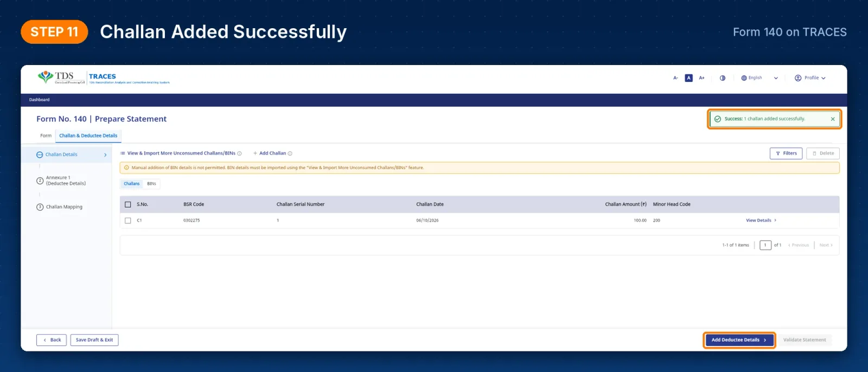Click the '1-1 of 1 items' text
Screen dimensions: 868x372
coord(736,245)
